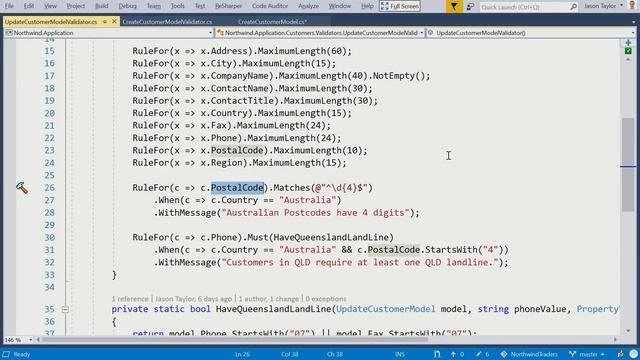Switch to CreateCustomerModel.cs tab
Viewport: 640px width, 360px height.
(x=272, y=22)
